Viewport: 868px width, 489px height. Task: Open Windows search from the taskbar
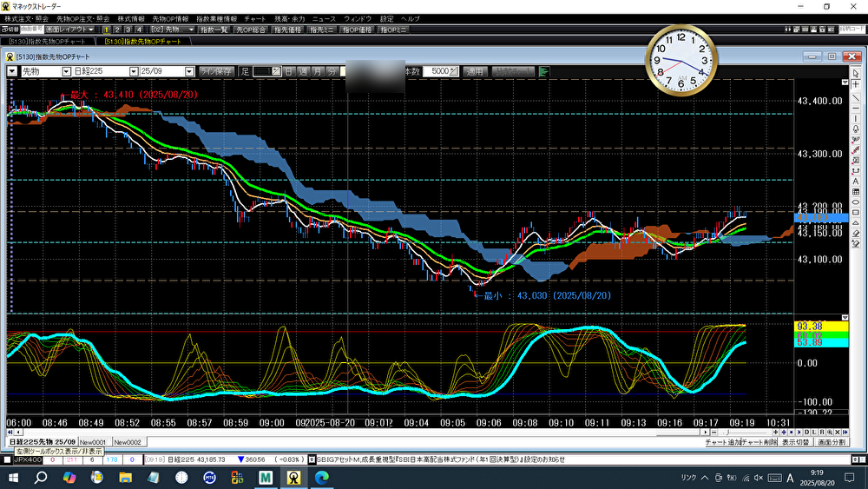click(41, 477)
